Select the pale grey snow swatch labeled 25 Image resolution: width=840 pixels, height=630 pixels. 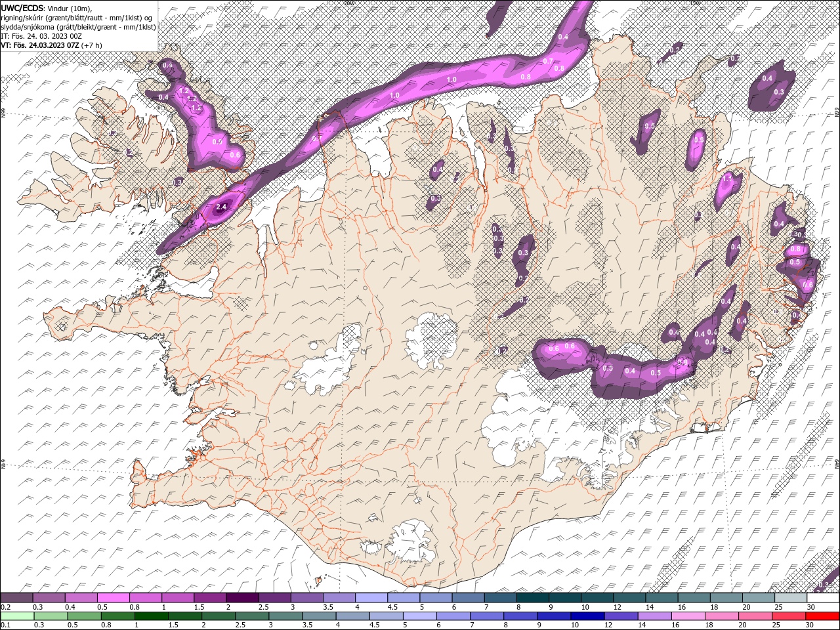(x=791, y=598)
